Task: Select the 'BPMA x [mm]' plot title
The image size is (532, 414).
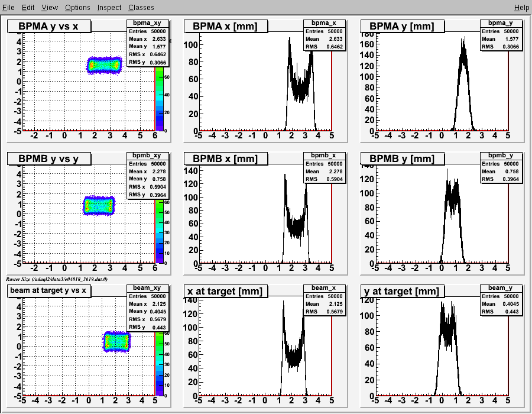Action: tap(226, 26)
